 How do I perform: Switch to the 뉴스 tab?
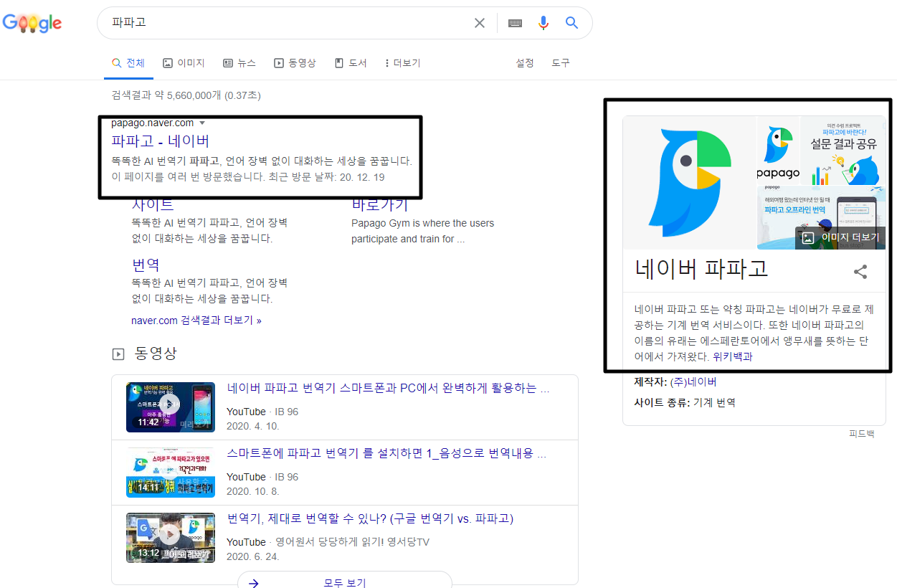point(239,63)
